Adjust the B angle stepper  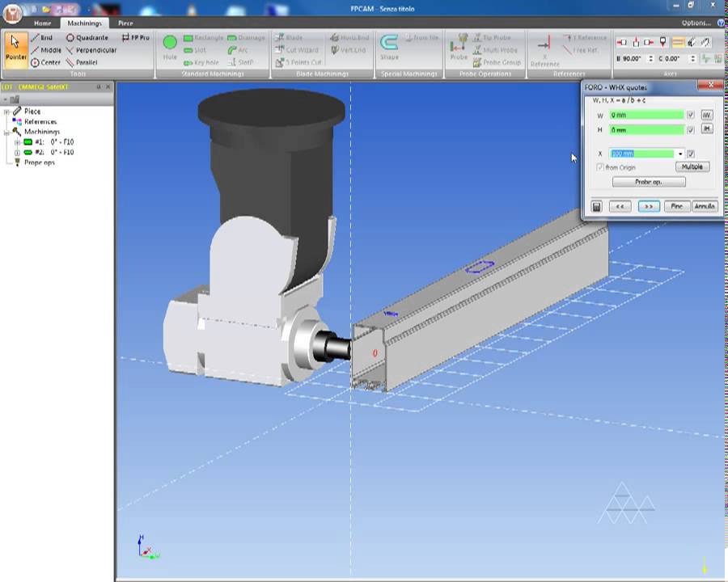click(650, 59)
